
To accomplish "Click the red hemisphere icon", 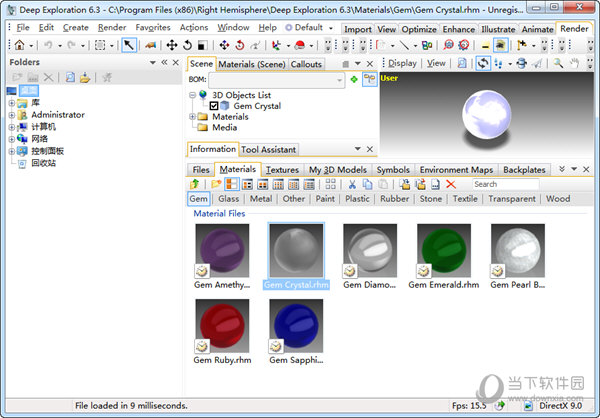I will [300, 45].
